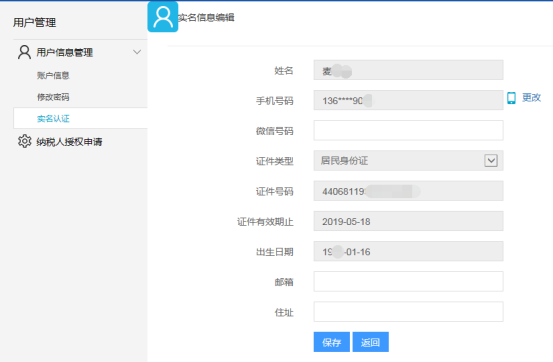Click the 住址 label text

[x=284, y=312]
